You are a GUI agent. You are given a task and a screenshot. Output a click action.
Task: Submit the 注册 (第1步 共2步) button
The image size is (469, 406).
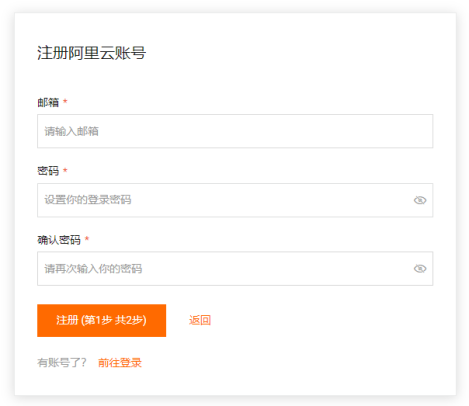(x=102, y=320)
